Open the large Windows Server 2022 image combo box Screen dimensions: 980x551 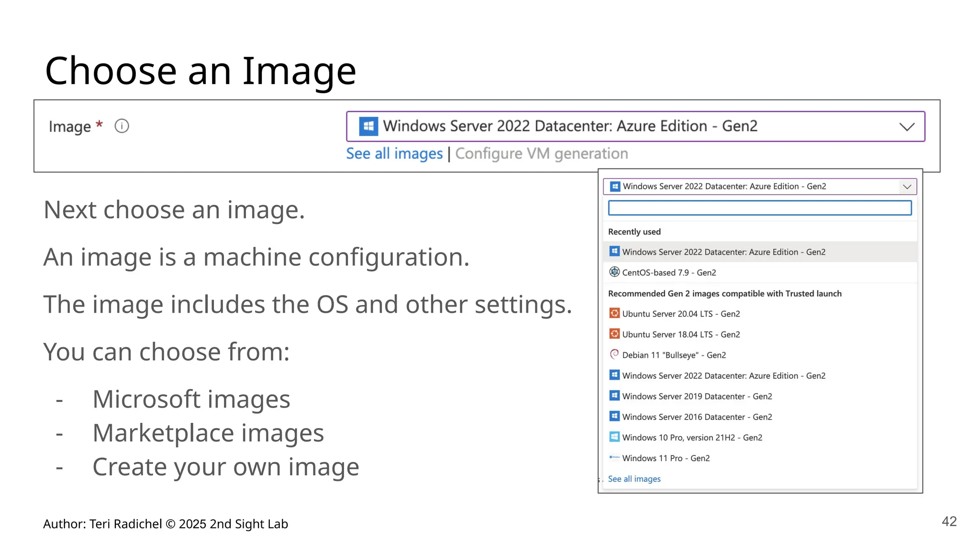(635, 126)
